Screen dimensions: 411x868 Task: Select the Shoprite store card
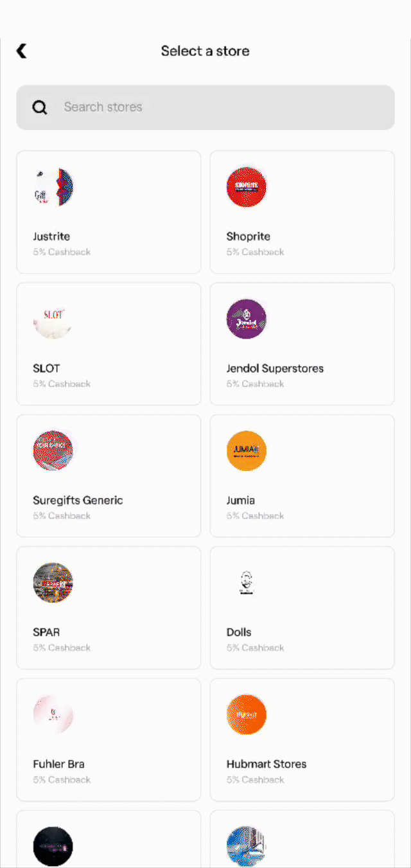(x=302, y=212)
